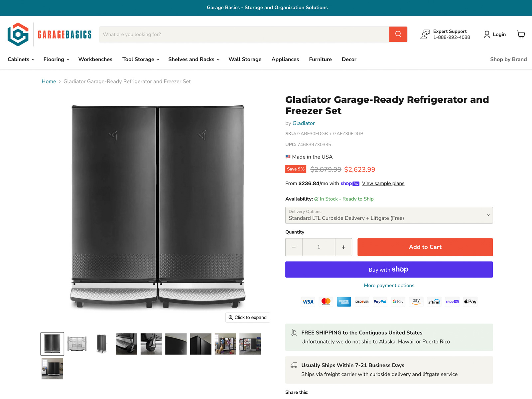Decrease quantity with the minus button
Viewport: 532px width, 399px height.
294,247
